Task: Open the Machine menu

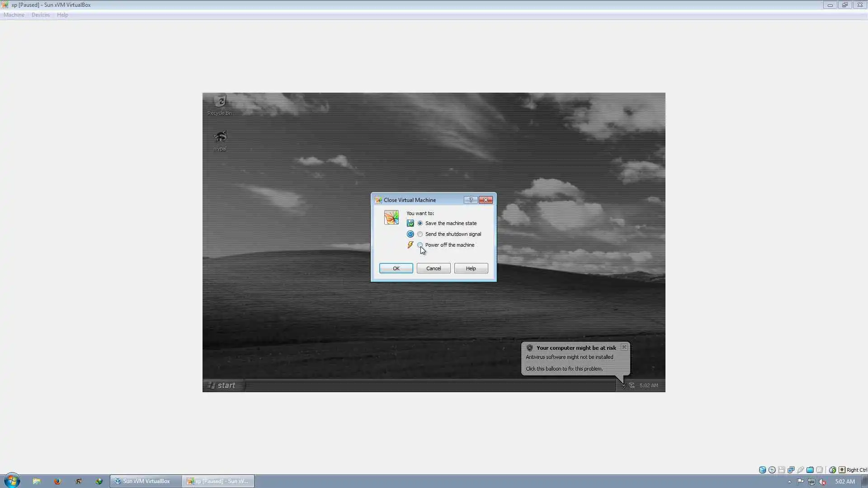Action: [14, 15]
